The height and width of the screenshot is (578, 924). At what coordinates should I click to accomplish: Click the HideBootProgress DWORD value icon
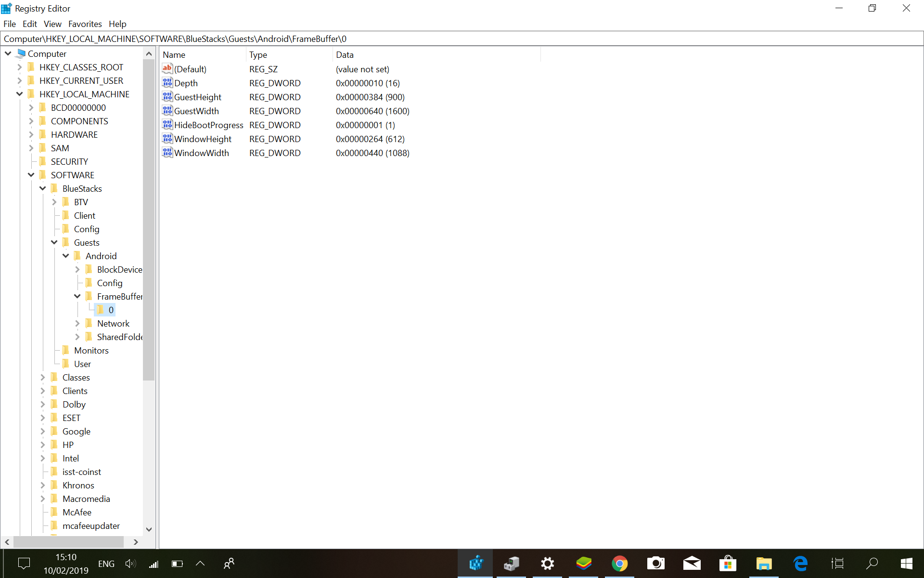click(167, 125)
